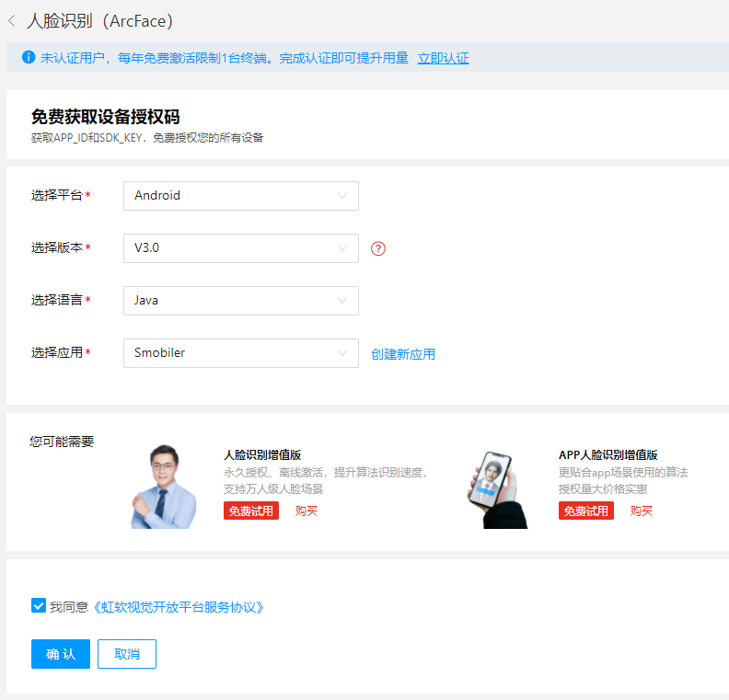Image resolution: width=729 pixels, height=700 pixels.
Task: Open the 选择平台 Android dropdown
Action: pos(241,196)
